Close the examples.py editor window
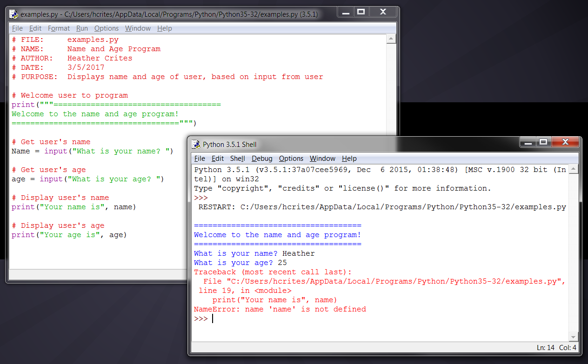This screenshot has height=364, width=588. 383,12
